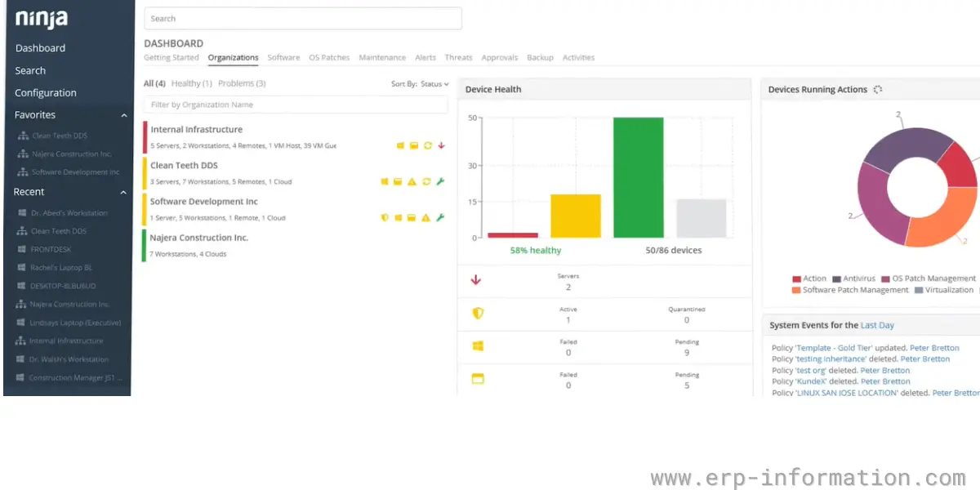This screenshot has width=980, height=490.
Task: Open 'Template - Gold Tier' policy link
Action: pyautogui.click(x=835, y=348)
